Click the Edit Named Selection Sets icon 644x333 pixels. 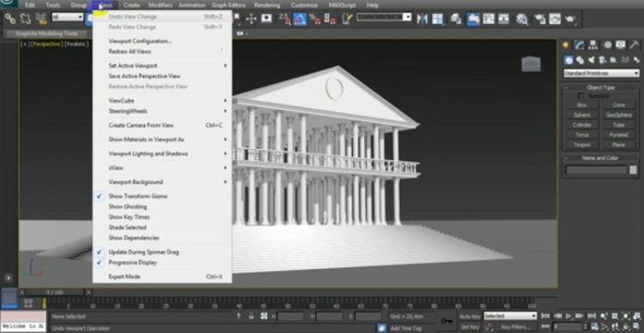click(x=347, y=18)
